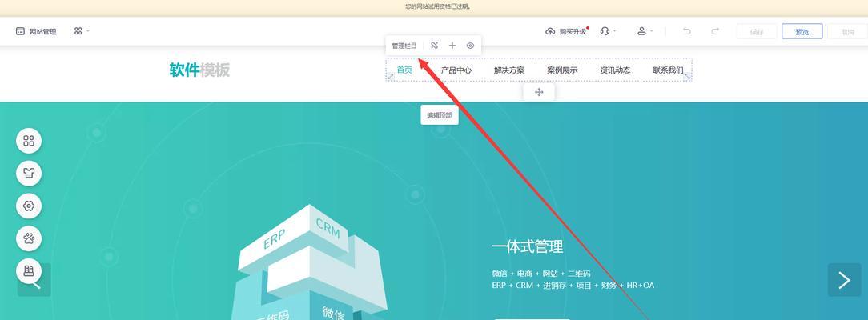Open 网站管理 site management
Screen dimensions: 868x320
36,31
